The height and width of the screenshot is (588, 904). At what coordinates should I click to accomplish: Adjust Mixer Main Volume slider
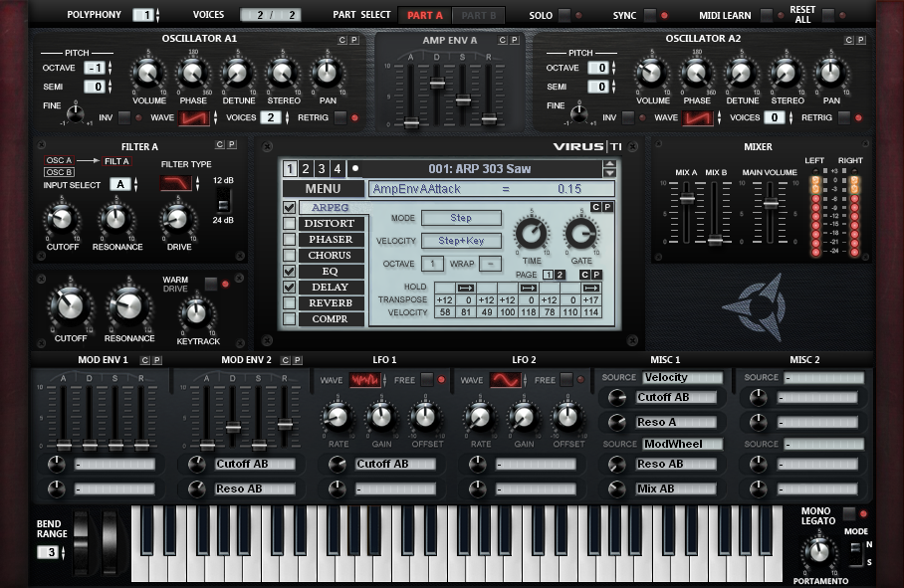click(771, 203)
